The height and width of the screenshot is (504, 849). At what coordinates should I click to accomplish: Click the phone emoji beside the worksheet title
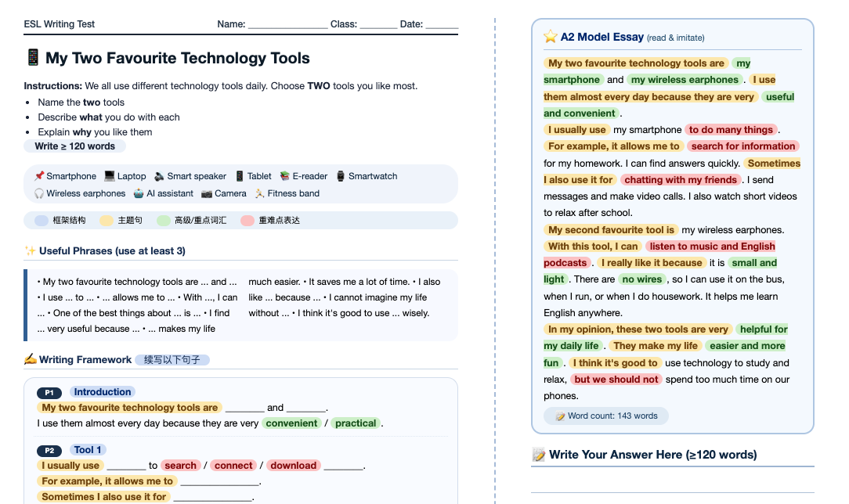click(x=32, y=57)
